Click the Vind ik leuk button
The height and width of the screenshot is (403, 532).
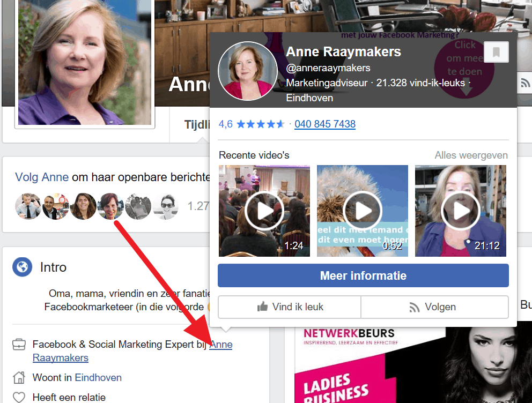tap(290, 307)
